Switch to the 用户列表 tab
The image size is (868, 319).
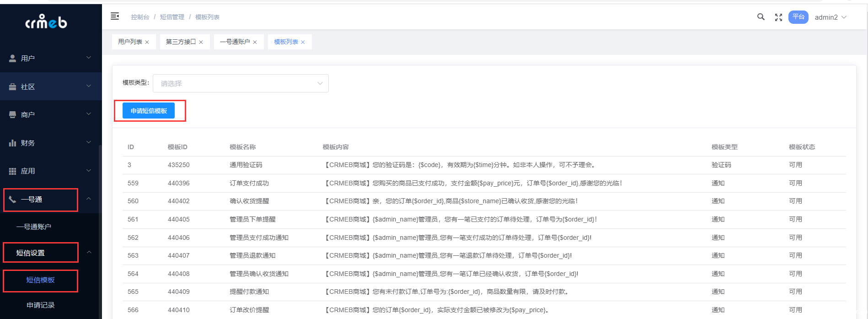[130, 42]
